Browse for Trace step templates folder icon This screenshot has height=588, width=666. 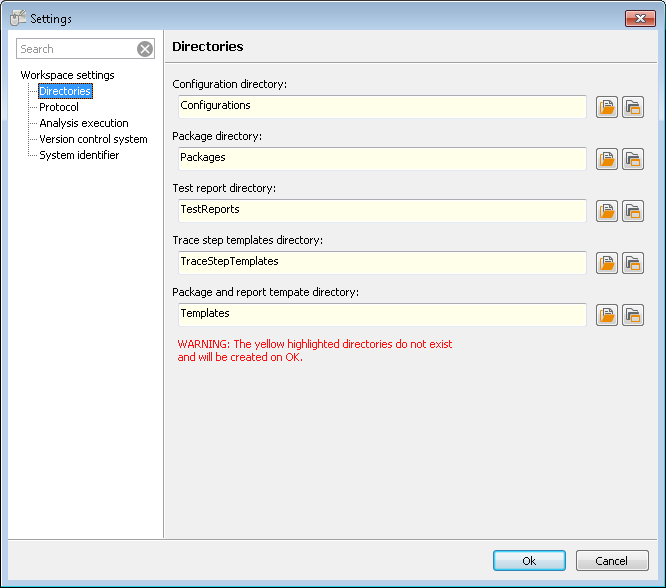tap(607, 263)
